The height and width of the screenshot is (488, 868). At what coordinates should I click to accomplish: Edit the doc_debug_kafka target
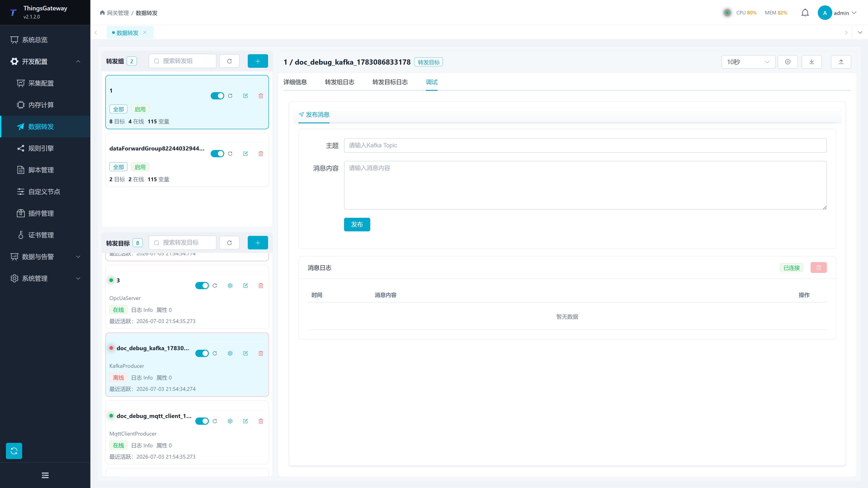(x=245, y=353)
